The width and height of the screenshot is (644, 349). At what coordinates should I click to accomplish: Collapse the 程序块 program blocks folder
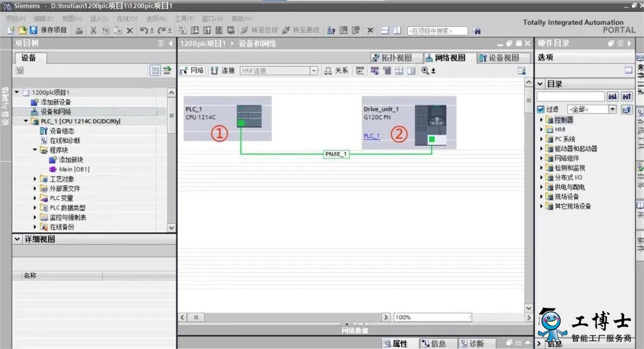[35, 150]
